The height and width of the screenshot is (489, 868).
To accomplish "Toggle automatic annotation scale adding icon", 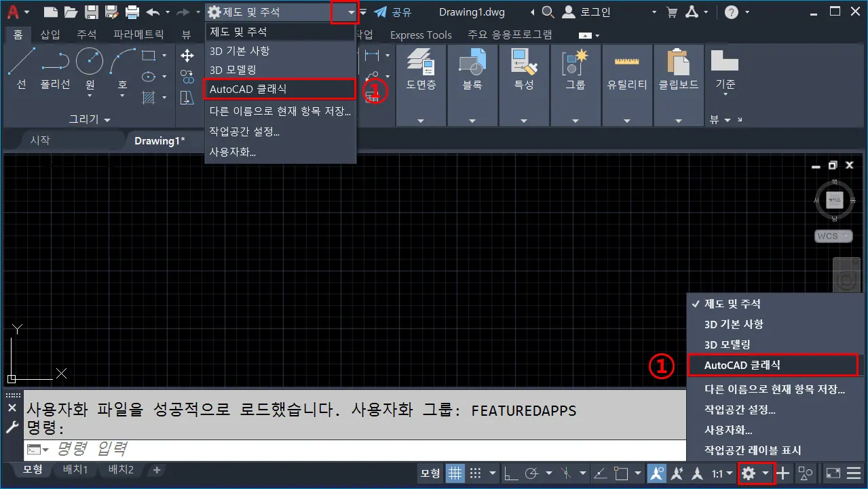I will (677, 473).
